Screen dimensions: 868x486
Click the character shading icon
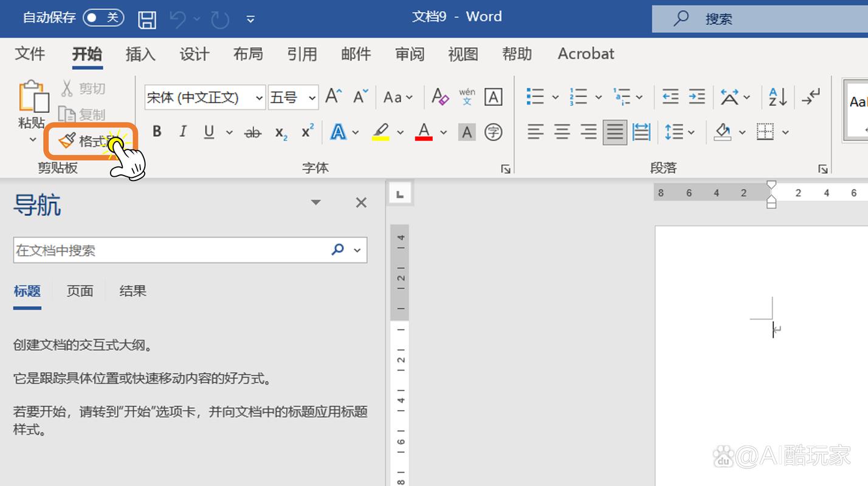coord(467,132)
